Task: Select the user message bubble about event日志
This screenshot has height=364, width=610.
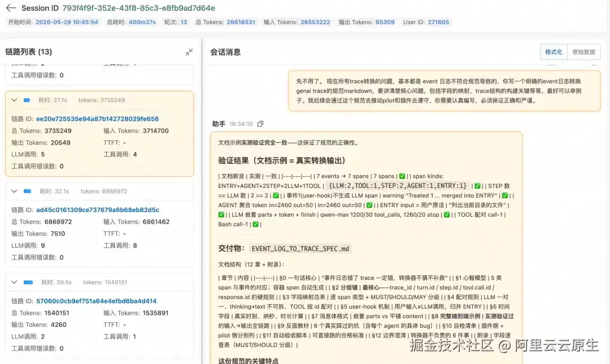Action: 445,91
